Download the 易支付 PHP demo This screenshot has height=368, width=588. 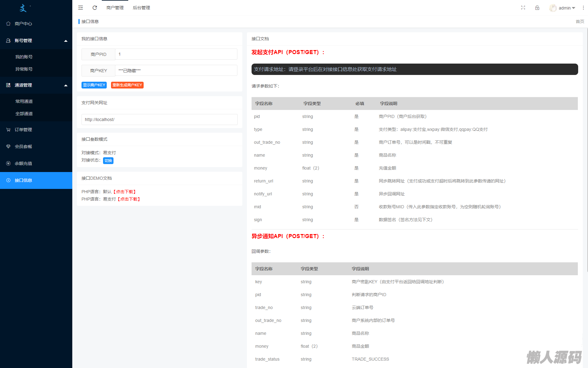pyautogui.click(x=129, y=199)
